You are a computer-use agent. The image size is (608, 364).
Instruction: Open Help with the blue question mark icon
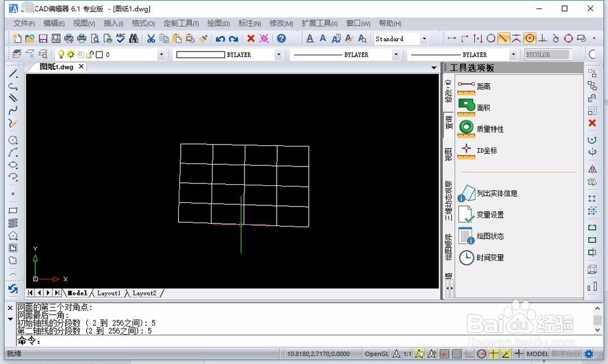coord(282,38)
